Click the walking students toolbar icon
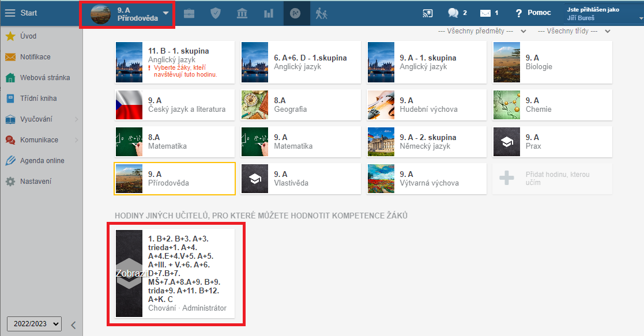The width and height of the screenshot is (644, 336). (321, 13)
